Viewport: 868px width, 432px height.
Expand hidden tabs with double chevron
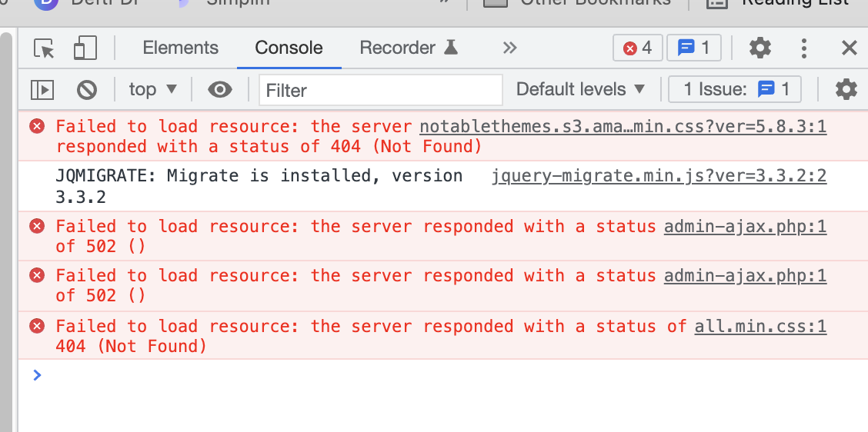click(x=509, y=48)
